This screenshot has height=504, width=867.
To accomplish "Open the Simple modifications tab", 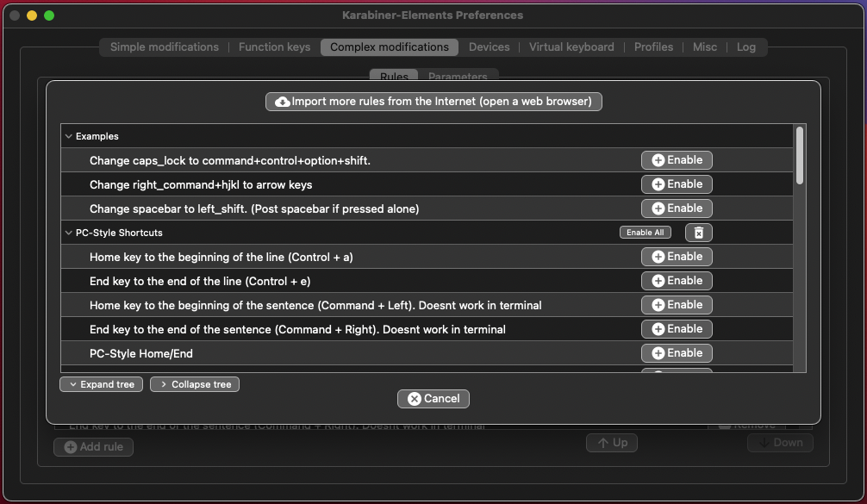I will 165,47.
